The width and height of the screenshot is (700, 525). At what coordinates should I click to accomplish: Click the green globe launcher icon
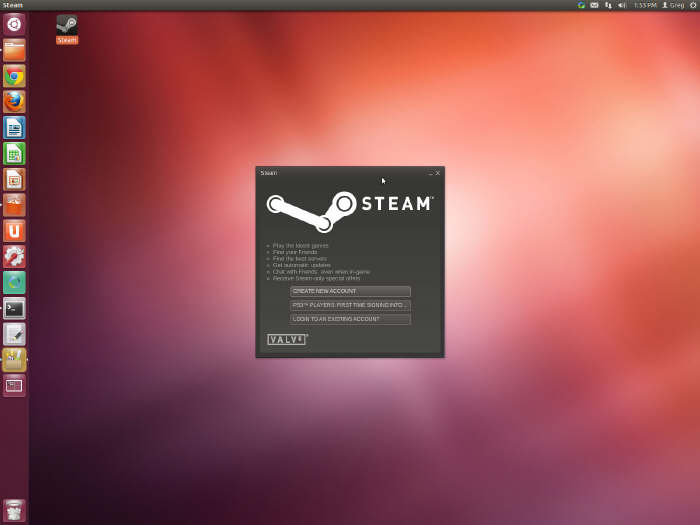click(x=14, y=283)
